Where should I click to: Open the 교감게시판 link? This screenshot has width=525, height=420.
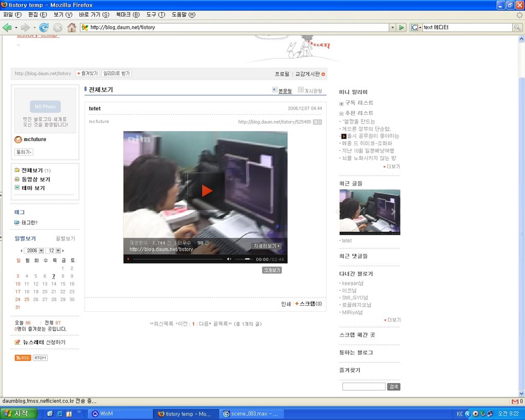(308, 74)
